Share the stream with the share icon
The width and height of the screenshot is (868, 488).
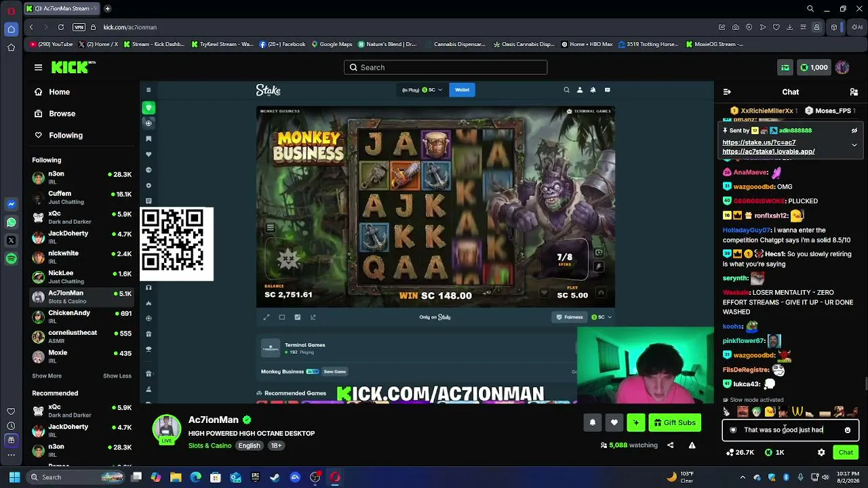click(670, 445)
